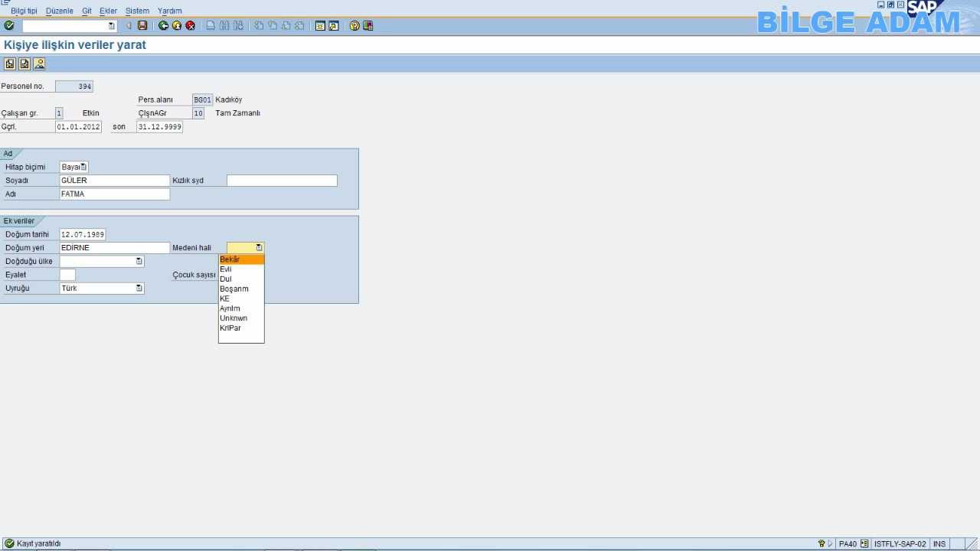The height and width of the screenshot is (551, 980).
Task: Expand the Hitap biçimi dropdown
Action: coord(84,167)
